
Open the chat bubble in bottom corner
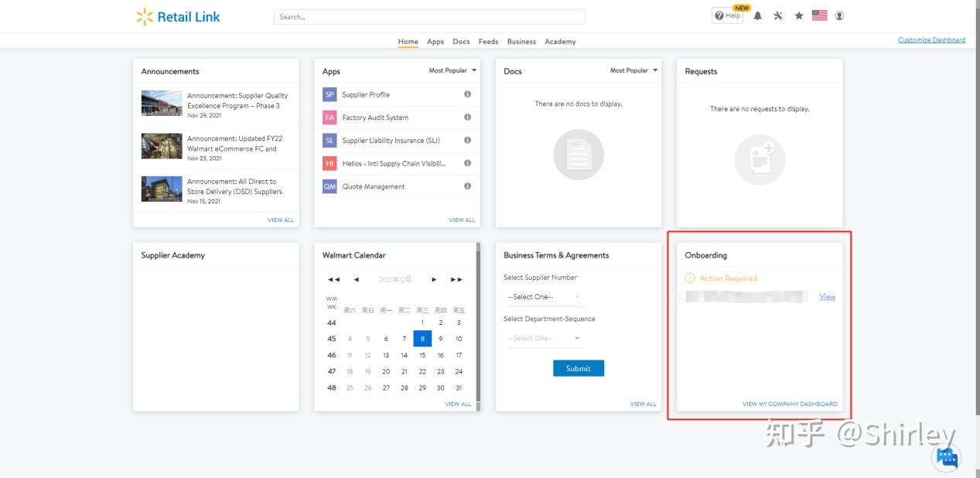[947, 458]
